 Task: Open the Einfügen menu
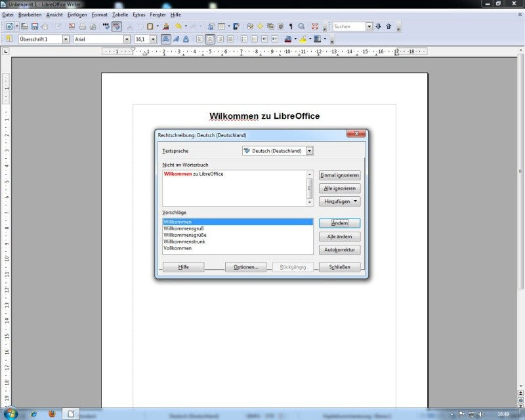[x=77, y=14]
